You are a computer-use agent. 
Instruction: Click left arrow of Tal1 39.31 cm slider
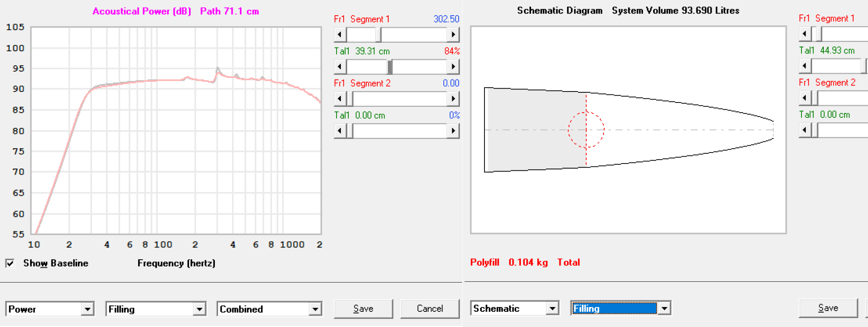340,67
